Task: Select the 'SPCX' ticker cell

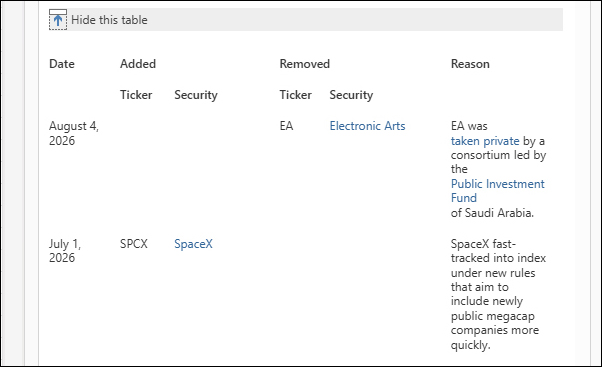Action: pos(134,244)
